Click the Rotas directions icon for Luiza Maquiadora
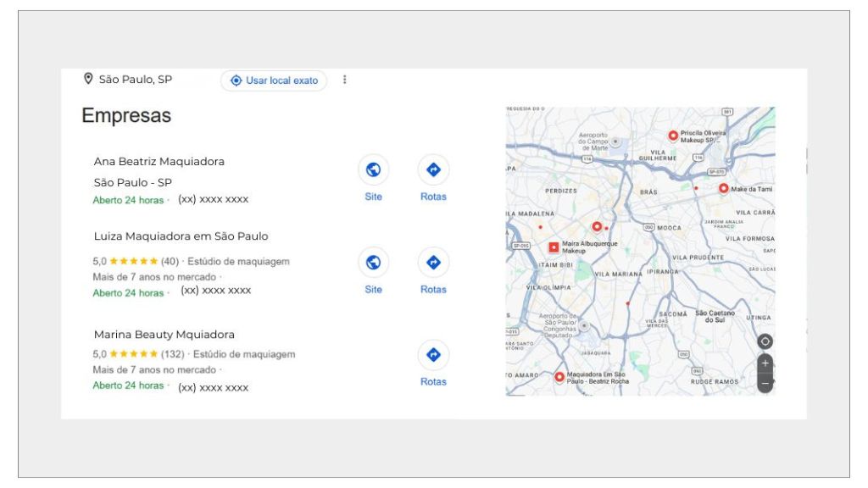Image resolution: width=868 pixels, height=488 pixels. point(433,263)
